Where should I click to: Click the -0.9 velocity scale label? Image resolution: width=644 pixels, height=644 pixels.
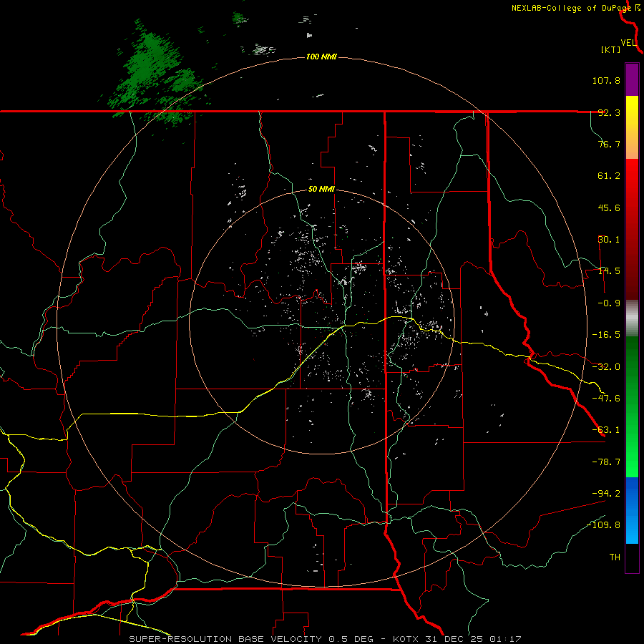coord(609,303)
